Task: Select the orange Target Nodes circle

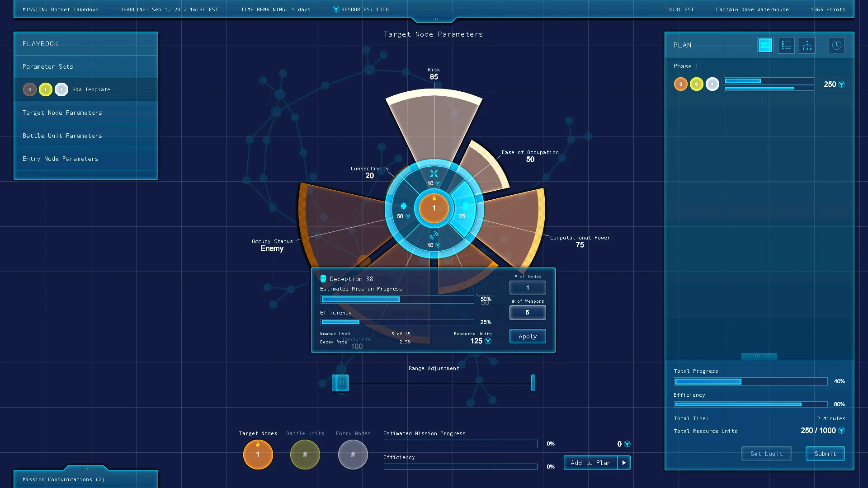Action: coord(258,454)
